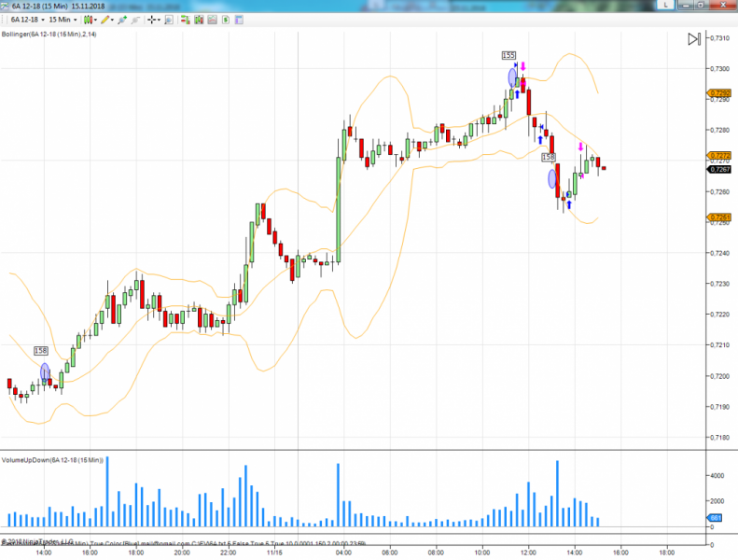
Task: Click the orange 0,7292 upper band price marker
Action: coord(719,93)
